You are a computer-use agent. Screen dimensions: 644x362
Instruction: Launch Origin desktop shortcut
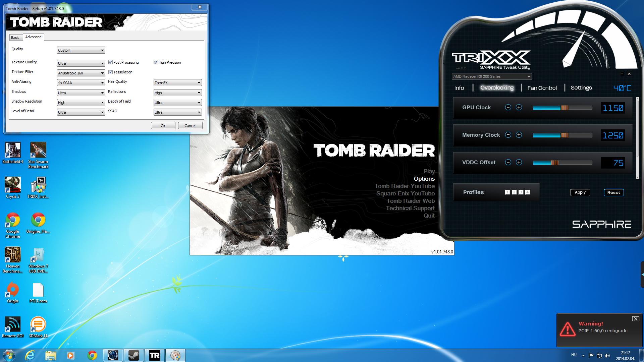(13, 292)
